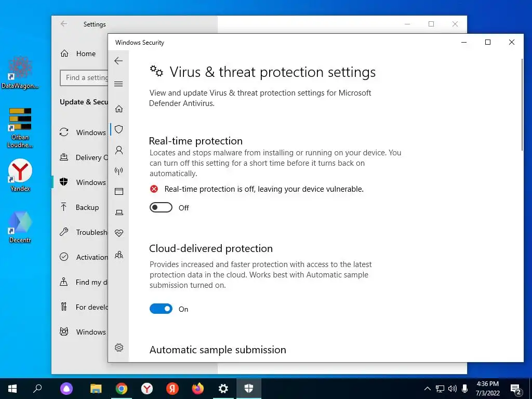Open File Explorer from taskbar
The width and height of the screenshot is (532, 399).
[96, 389]
